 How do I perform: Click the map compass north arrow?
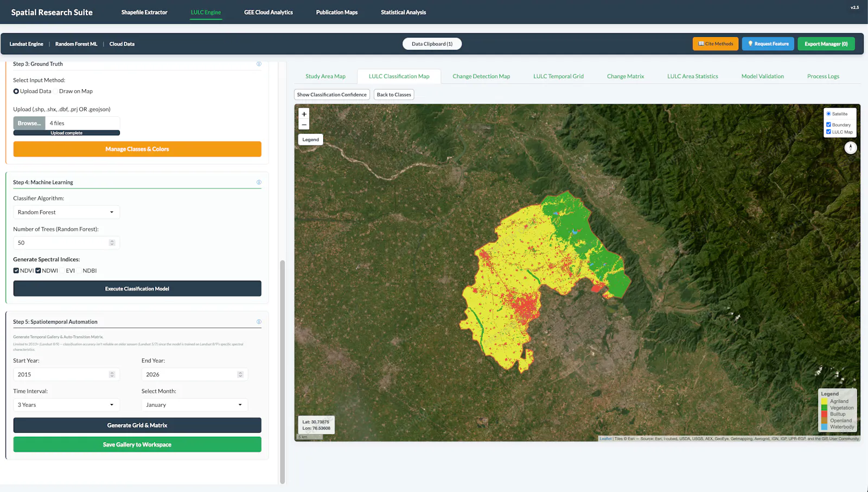point(851,147)
